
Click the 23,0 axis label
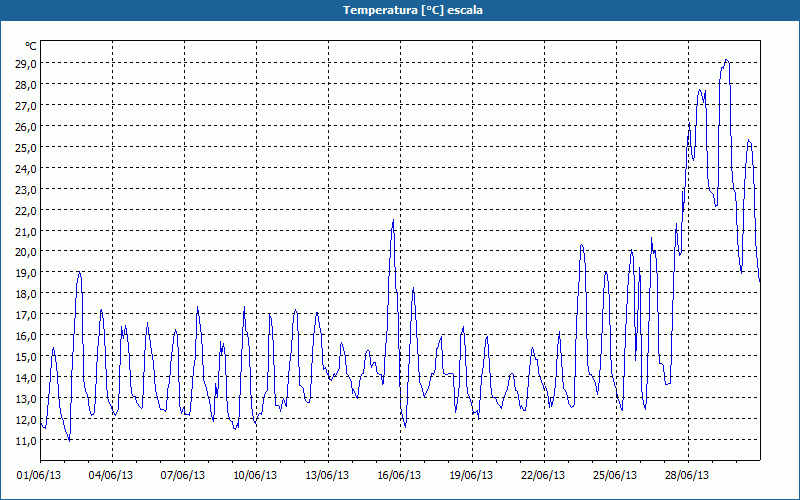click(25, 189)
